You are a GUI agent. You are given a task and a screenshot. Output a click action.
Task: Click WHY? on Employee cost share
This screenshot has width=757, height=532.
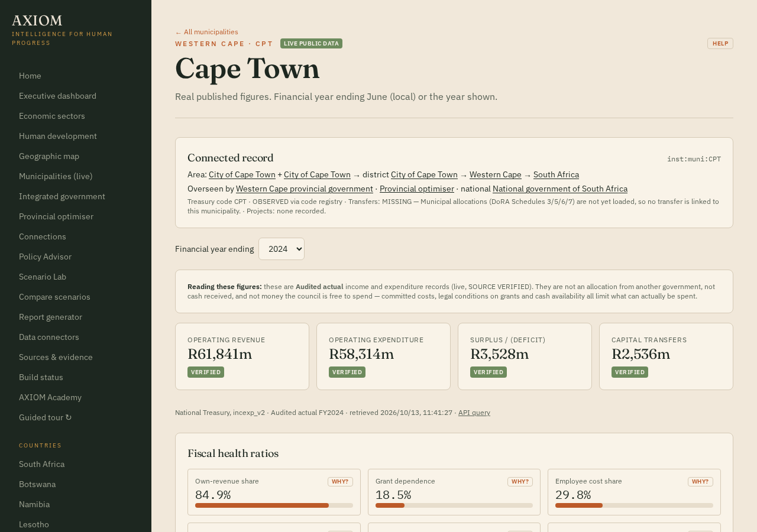coord(700,482)
